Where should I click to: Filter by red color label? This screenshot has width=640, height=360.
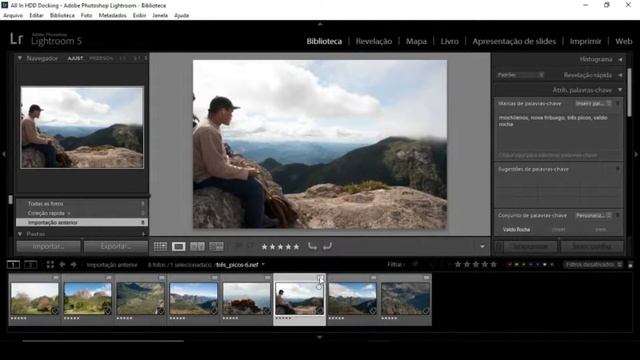tap(509, 264)
